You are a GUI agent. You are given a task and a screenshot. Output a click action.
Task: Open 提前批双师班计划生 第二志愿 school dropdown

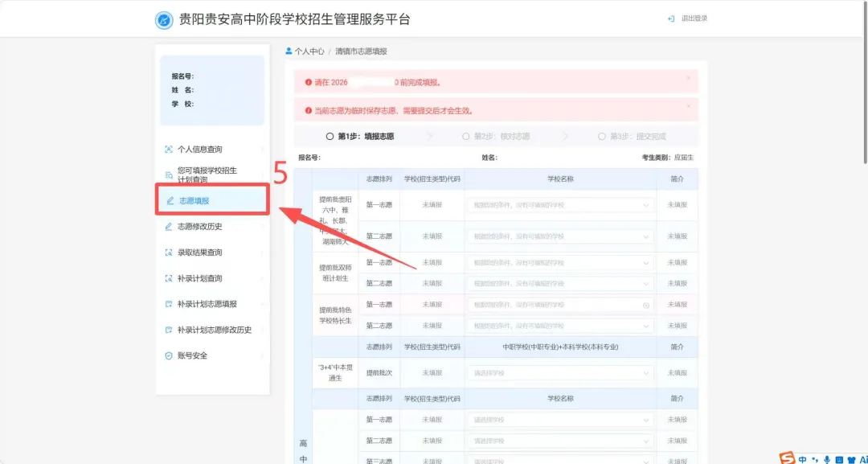tap(560, 284)
